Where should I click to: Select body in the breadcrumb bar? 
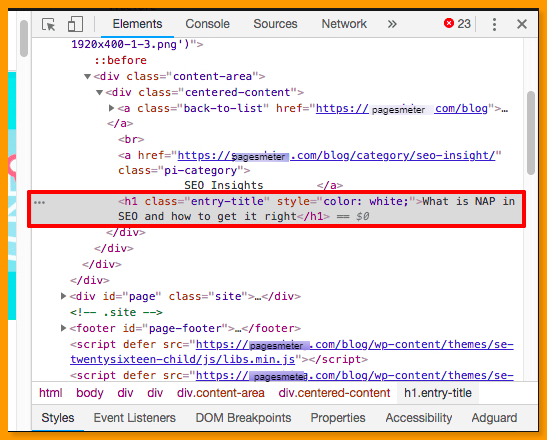pos(90,393)
